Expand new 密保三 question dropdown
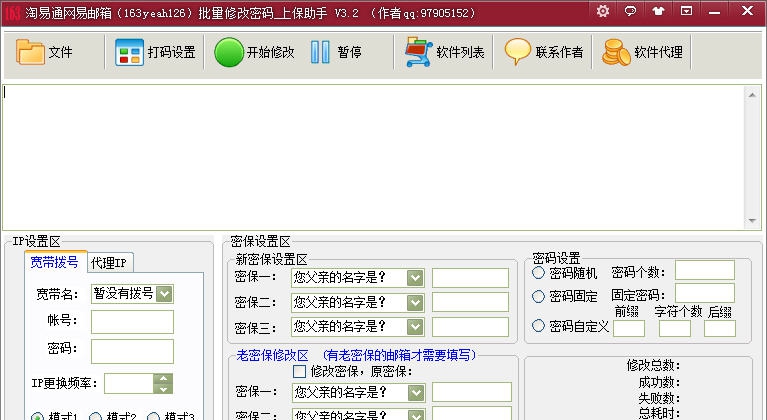767x420 pixels. click(x=415, y=327)
